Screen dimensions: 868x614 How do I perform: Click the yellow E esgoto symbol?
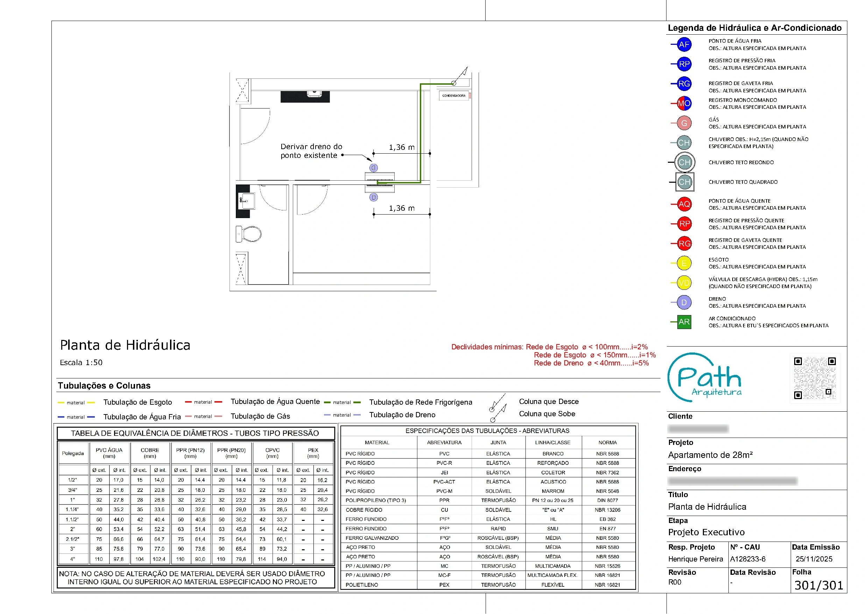[x=684, y=263]
